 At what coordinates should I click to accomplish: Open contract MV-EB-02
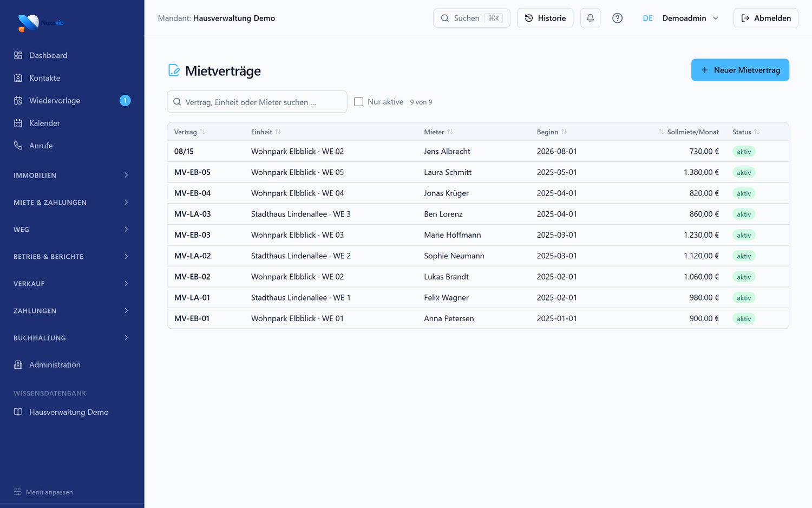[x=192, y=277]
